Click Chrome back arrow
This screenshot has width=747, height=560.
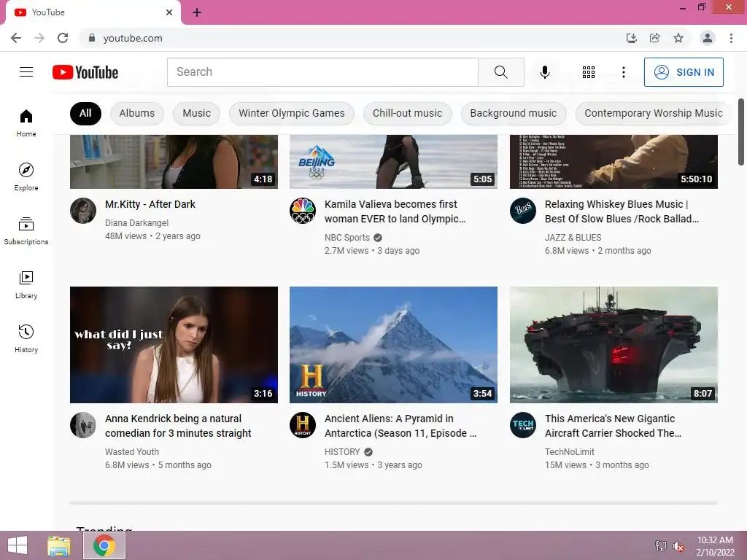(16, 38)
